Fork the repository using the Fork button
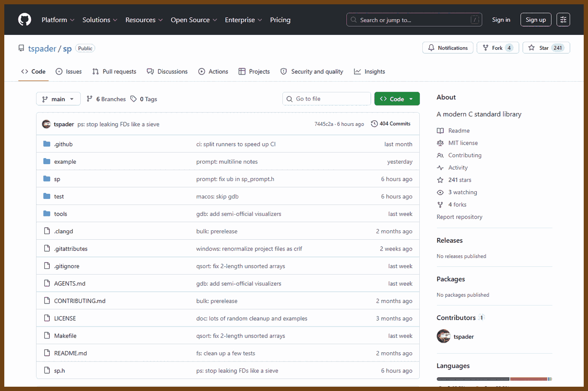 click(498, 48)
